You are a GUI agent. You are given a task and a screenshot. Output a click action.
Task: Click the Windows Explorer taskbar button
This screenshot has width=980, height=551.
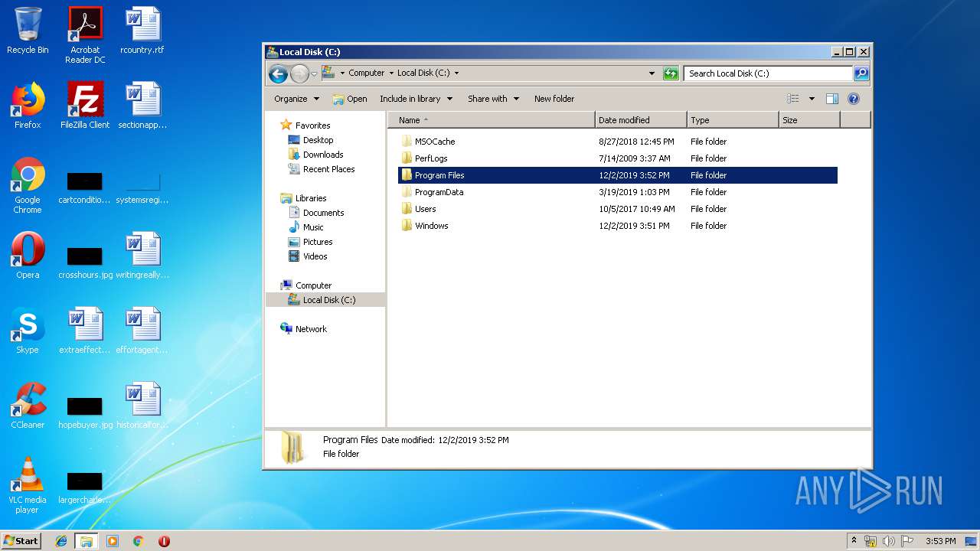[87, 541]
